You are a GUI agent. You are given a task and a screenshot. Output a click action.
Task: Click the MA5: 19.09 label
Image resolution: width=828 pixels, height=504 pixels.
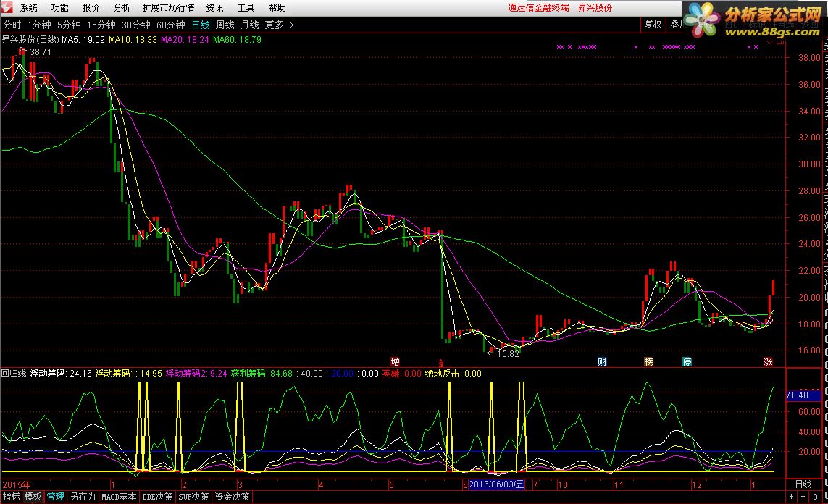click(x=83, y=40)
